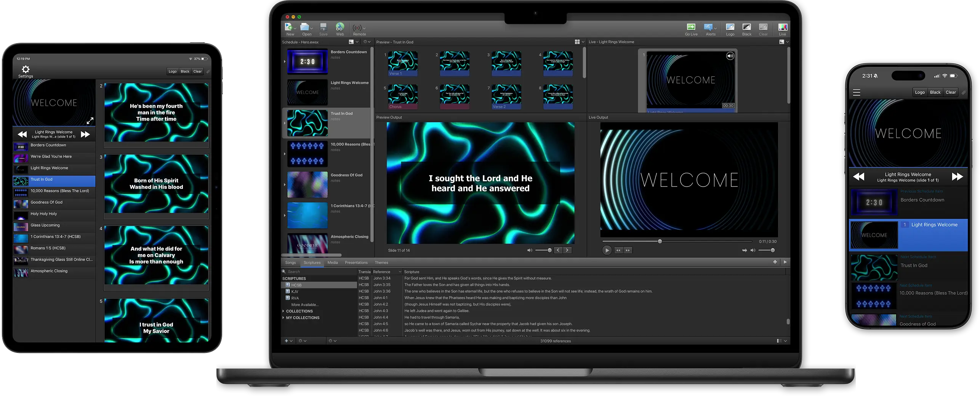The image size is (980, 396).
Task: Mute the speaker icon on live slide thumbnail
Action: tap(730, 56)
